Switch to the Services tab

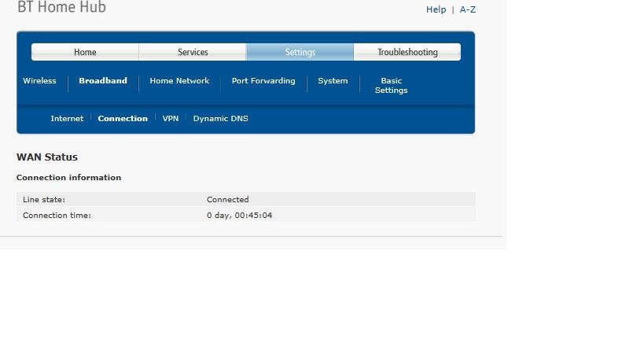[x=193, y=52]
